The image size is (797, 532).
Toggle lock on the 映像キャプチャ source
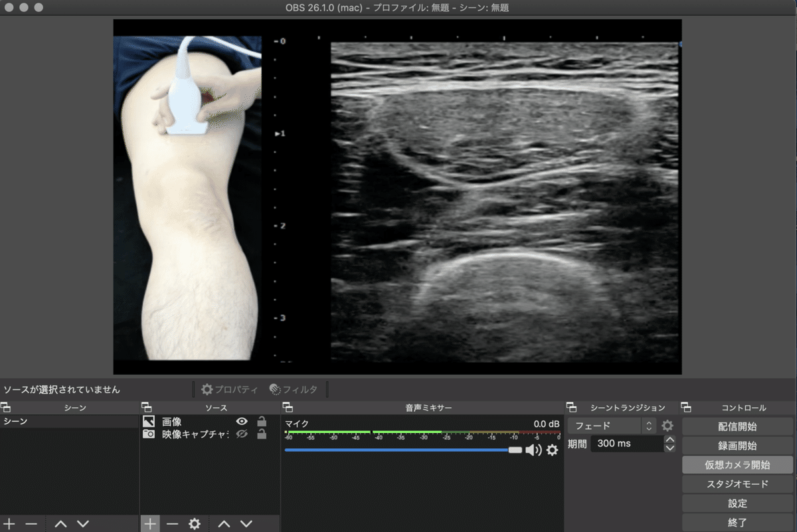click(262, 434)
